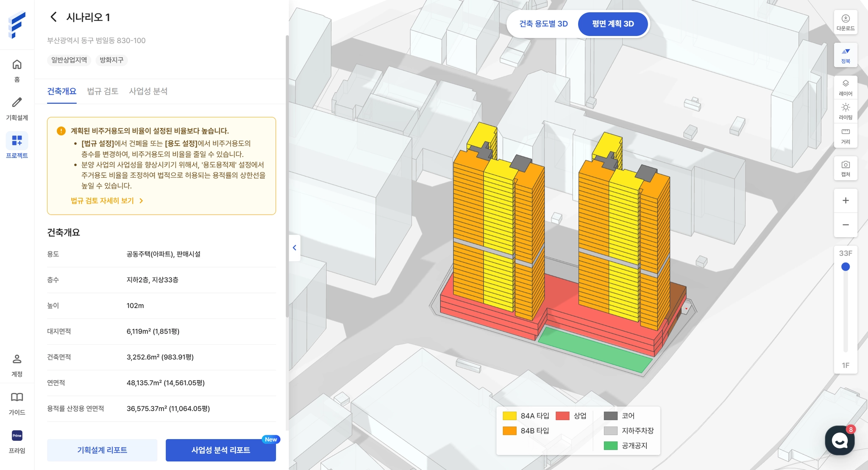Viewport: 868px width, 470px height.
Task: Select the 거리 distance measuring tool
Action: pyautogui.click(x=845, y=135)
